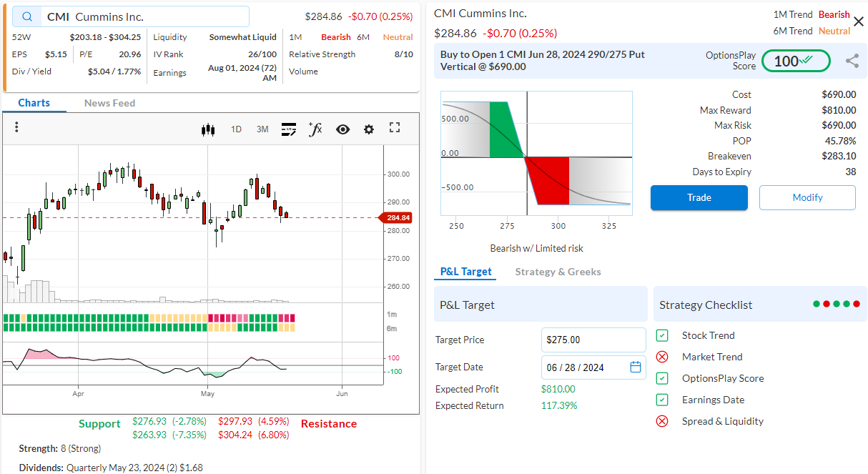Image resolution: width=868 pixels, height=474 pixels.
Task: Click the red loss zone in payoff diagram
Action: [551, 180]
